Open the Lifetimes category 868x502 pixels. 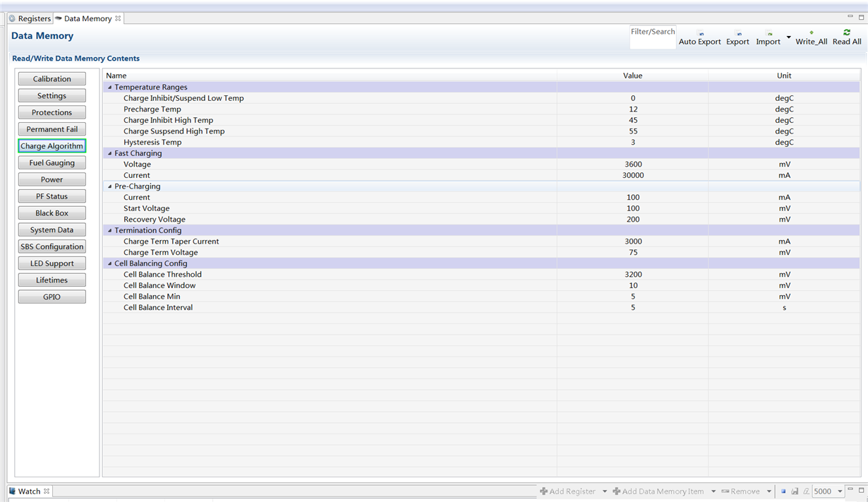tap(52, 280)
